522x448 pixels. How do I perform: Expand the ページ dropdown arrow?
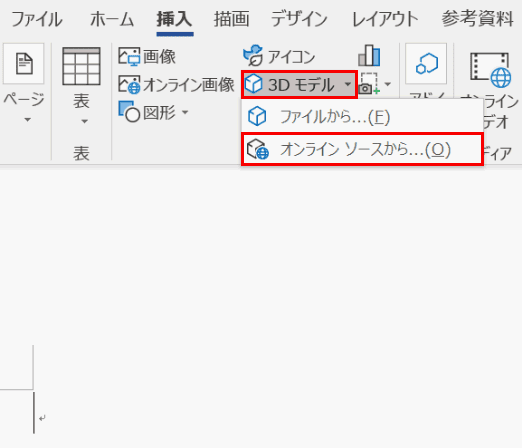27,120
